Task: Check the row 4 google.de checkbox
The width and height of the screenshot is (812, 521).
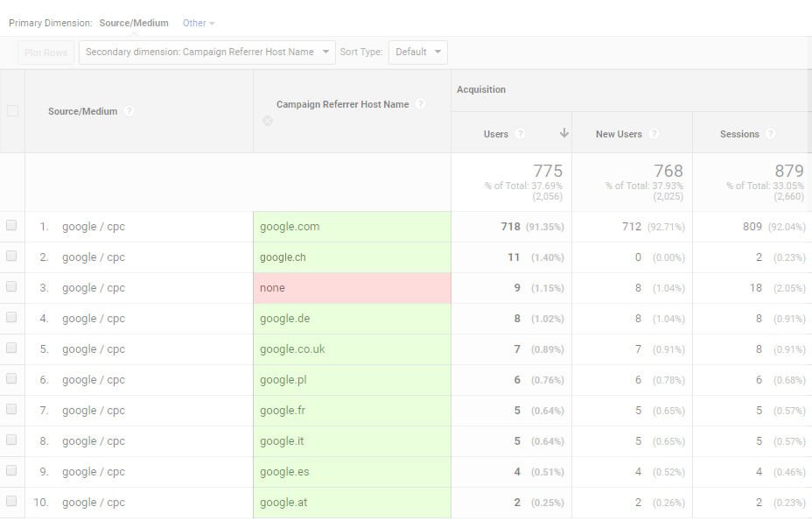Action: click(11, 317)
